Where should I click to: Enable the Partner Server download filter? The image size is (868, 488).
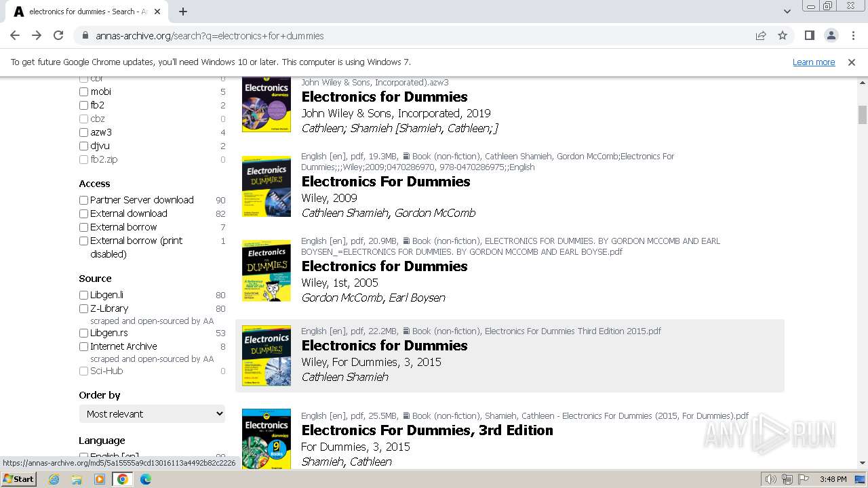[83, 200]
